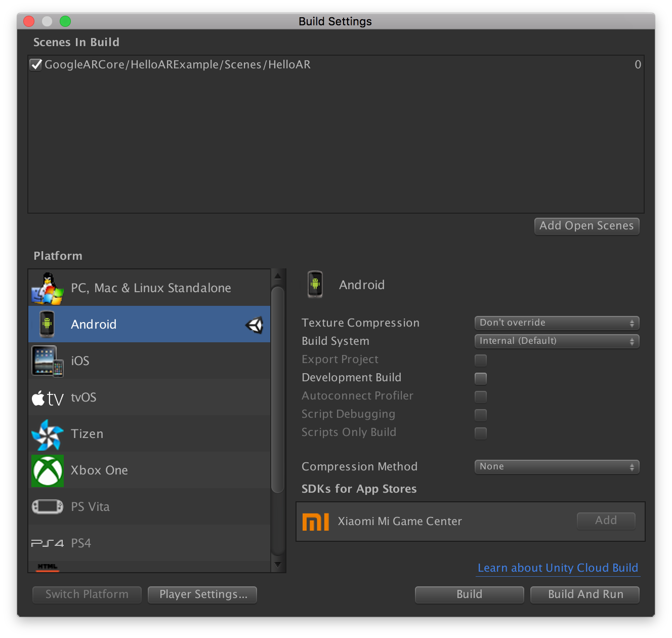Screen dimensions: 672x638
Task: Click the Tizen pinwheel icon
Action: click(x=47, y=434)
